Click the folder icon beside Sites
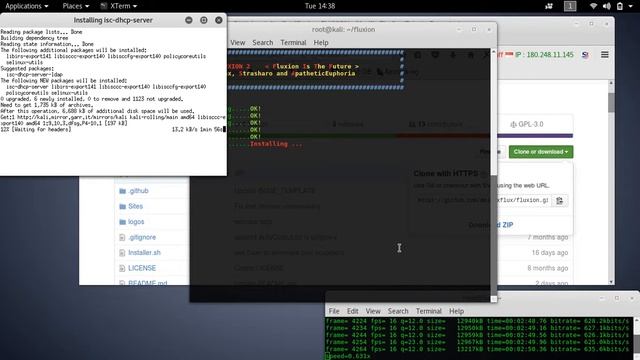The image size is (640, 360). click(122, 207)
